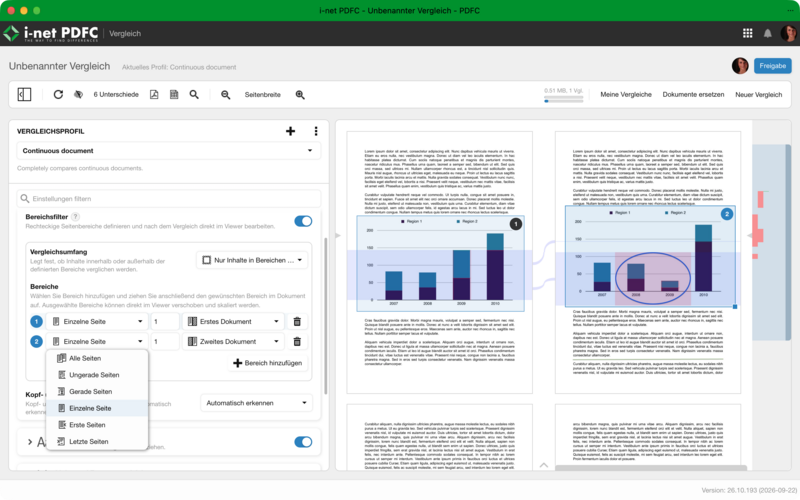Open the Nur Inhalte in Bereichen dropdown
This screenshot has width=800, height=500.
(x=253, y=260)
